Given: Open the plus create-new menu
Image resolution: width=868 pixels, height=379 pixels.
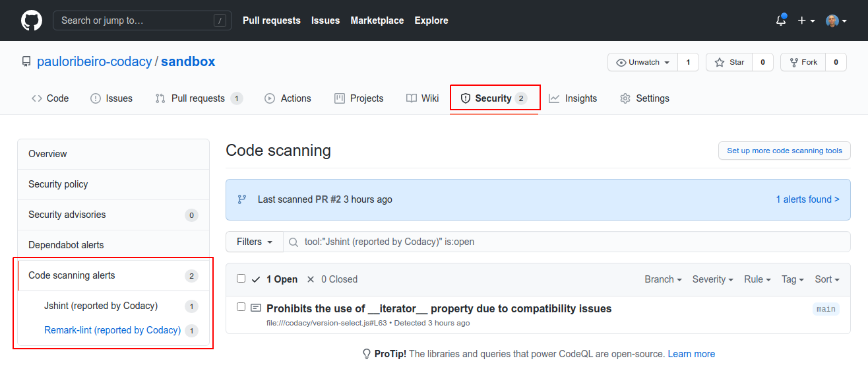Looking at the screenshot, I should (x=806, y=20).
